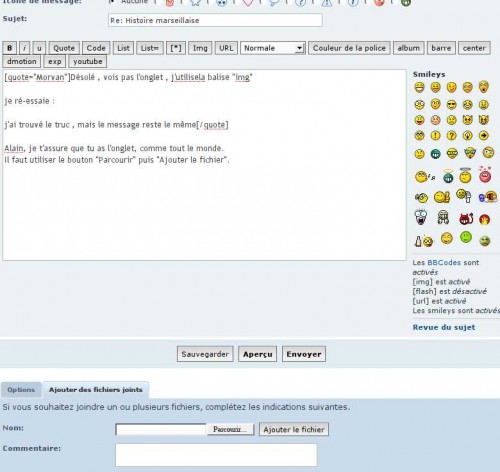The width and height of the screenshot is (500, 472).
Task: Toggle italic i formatting button
Action: click(x=24, y=48)
